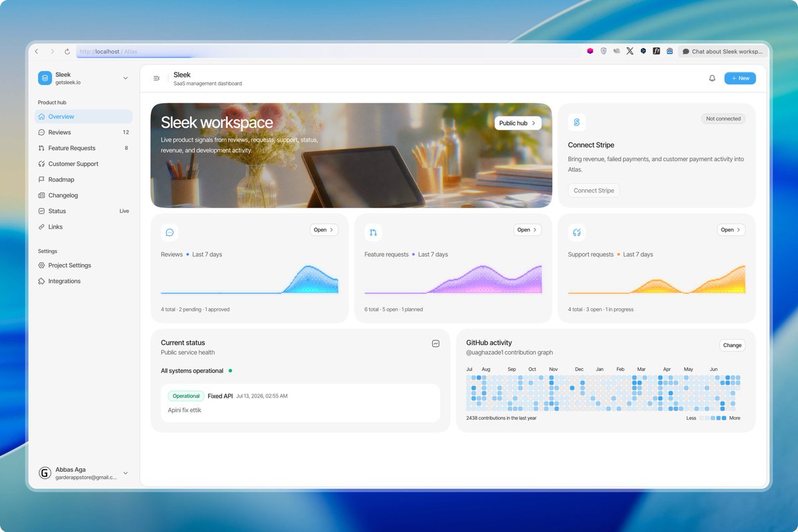798x532 pixels.
Task: Open the Feature requests card
Action: click(x=527, y=230)
